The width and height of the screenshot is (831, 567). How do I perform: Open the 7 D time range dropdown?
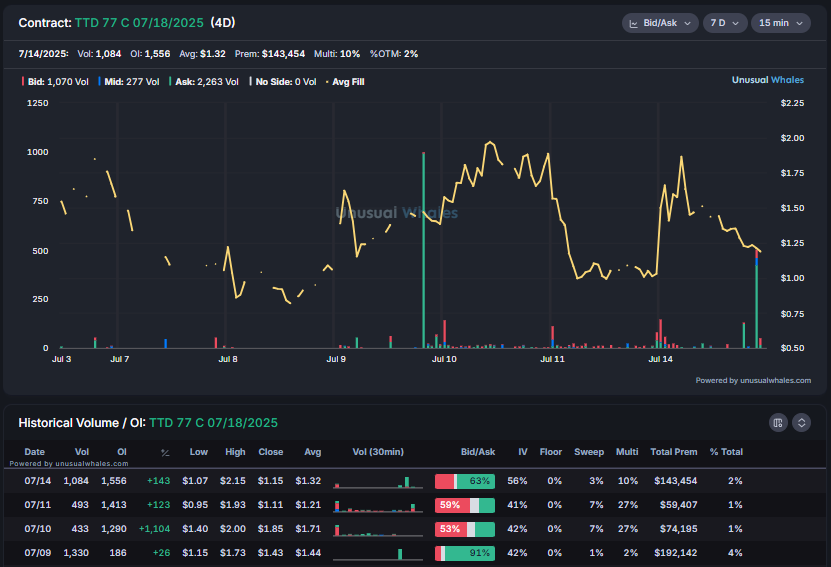(724, 23)
